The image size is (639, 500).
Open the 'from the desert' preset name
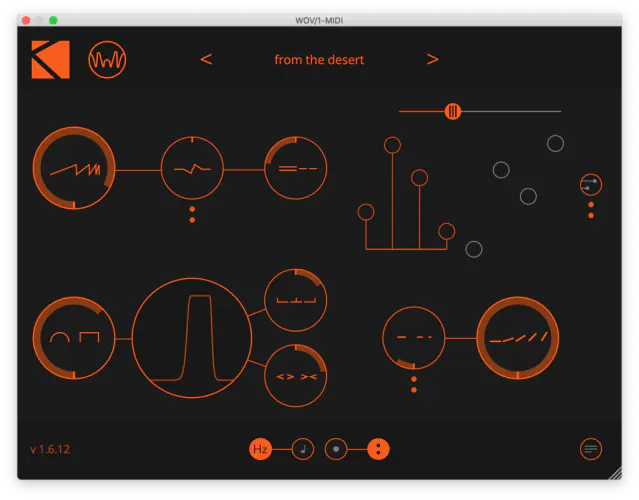pyautogui.click(x=319, y=60)
